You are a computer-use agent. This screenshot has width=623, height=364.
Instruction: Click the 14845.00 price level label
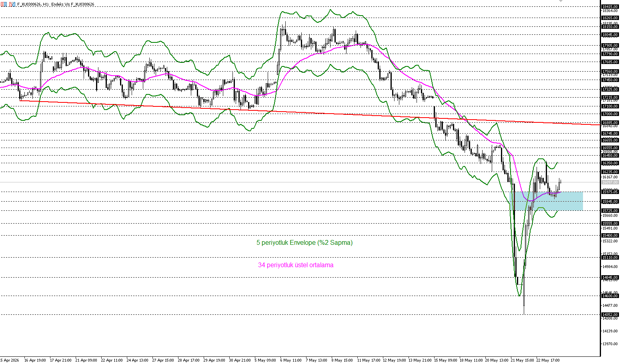610,278
